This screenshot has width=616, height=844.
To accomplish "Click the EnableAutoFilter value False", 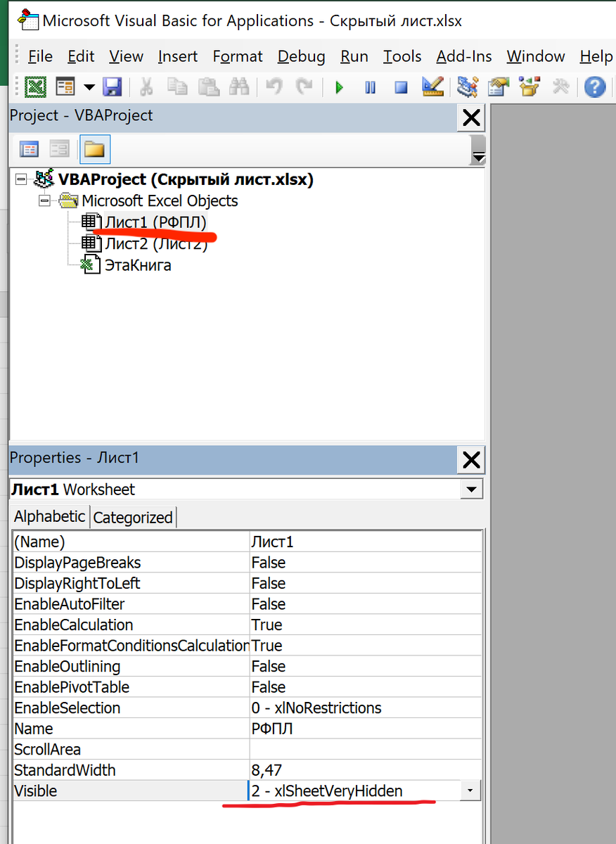I will tap(365, 604).
